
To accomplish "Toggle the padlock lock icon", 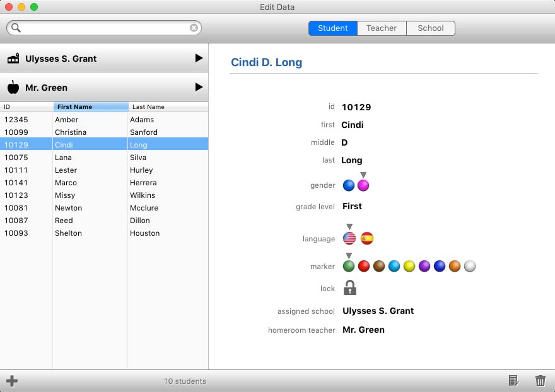I will (349, 287).
